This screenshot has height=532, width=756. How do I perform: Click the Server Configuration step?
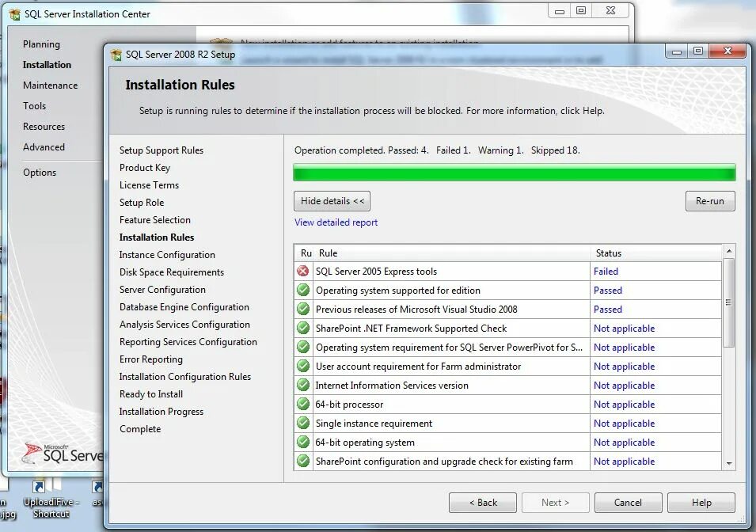click(162, 290)
